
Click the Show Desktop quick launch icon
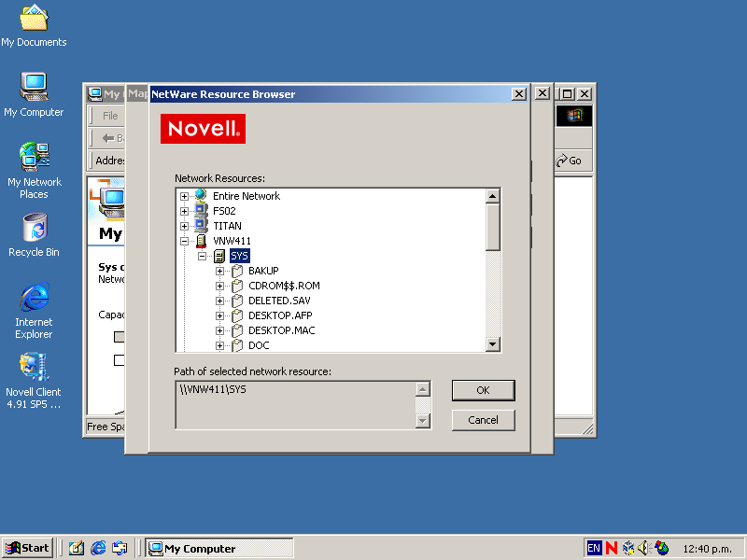pos(77,548)
